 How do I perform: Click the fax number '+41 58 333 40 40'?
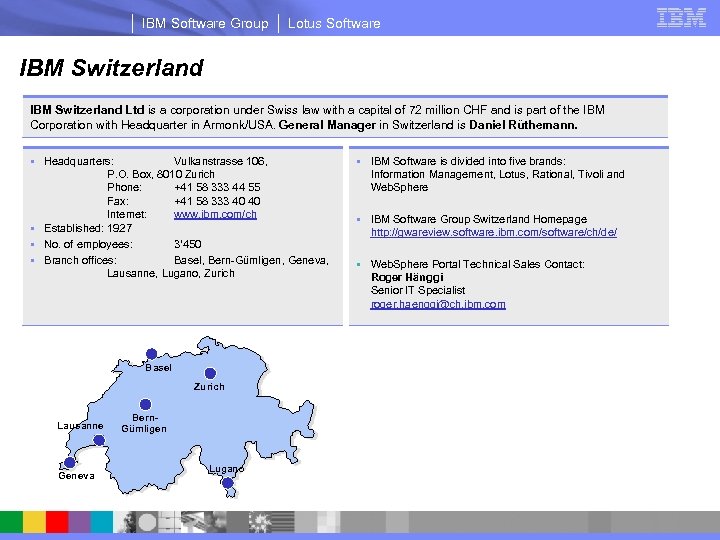217,201
